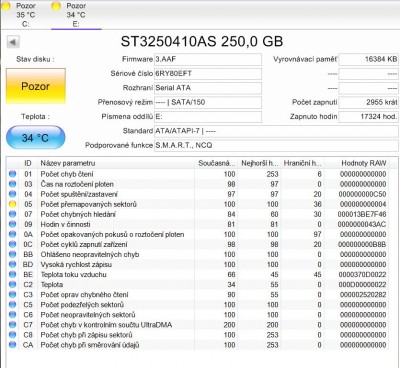Click the Současná column header
400x368 pixels.
pos(216,163)
